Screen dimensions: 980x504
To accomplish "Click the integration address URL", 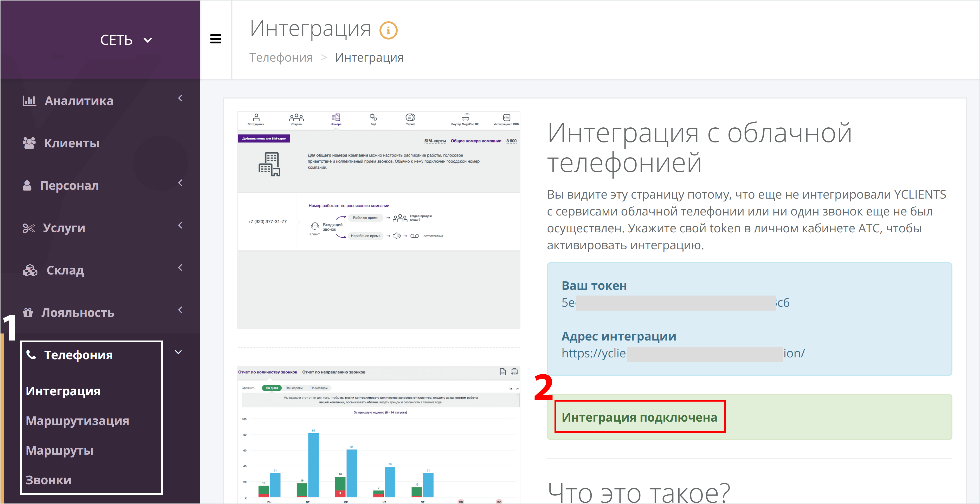I will pyautogui.click(x=683, y=354).
